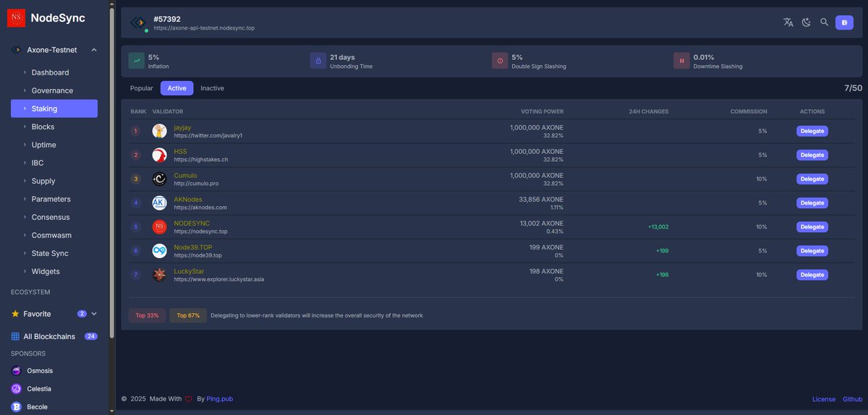868x415 pixels.
Task: Open jayjay validator name link
Action: (182, 127)
